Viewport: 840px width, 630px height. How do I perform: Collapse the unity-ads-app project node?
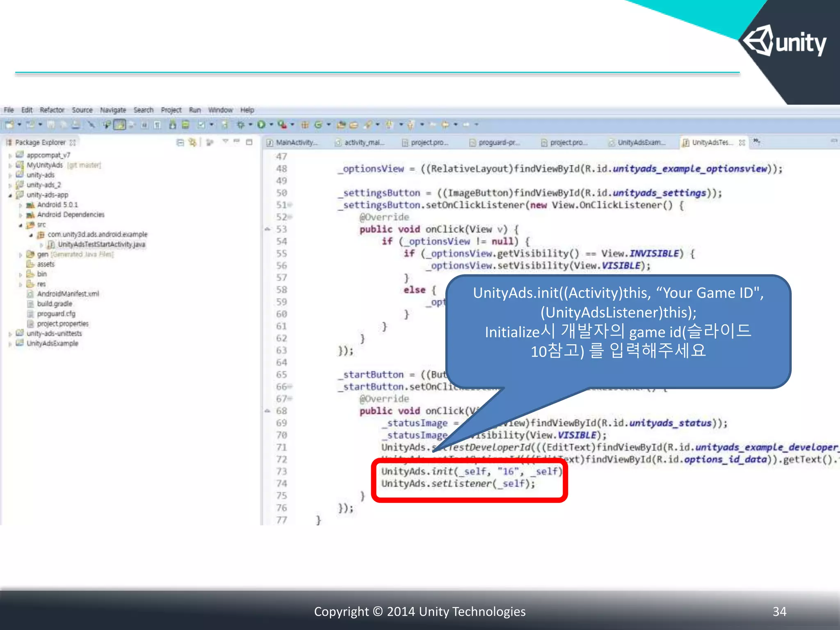point(10,195)
